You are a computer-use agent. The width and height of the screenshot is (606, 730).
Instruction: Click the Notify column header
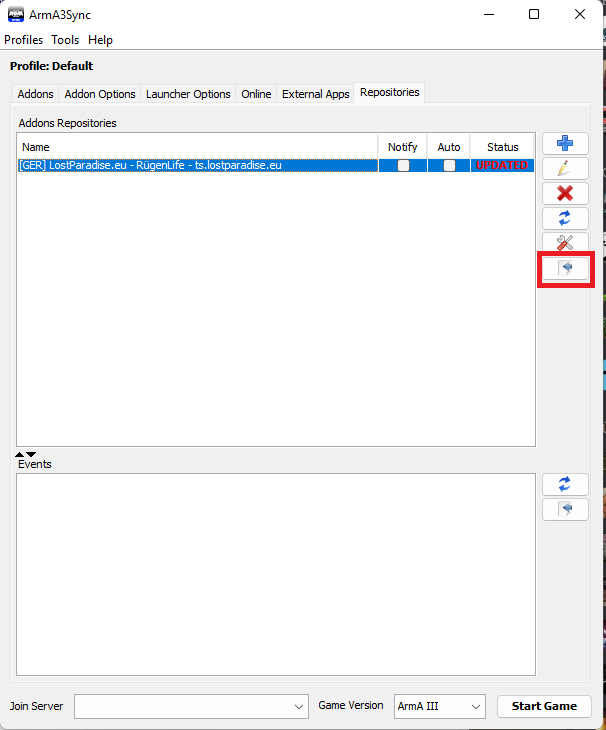point(403,147)
